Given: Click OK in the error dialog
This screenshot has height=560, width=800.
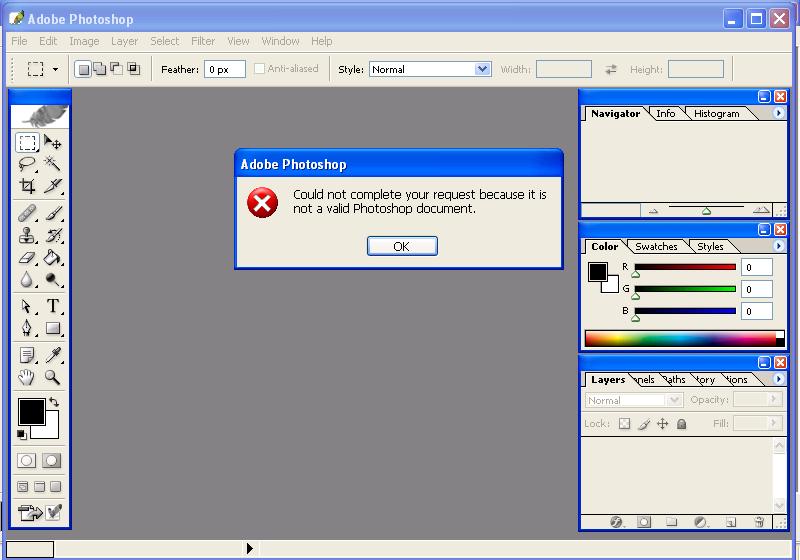Looking at the screenshot, I should [x=401, y=246].
